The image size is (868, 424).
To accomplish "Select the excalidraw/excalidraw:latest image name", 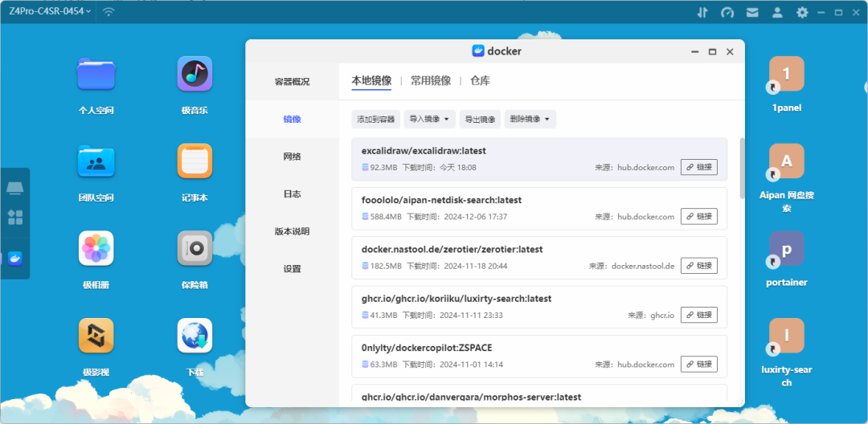I will [424, 151].
